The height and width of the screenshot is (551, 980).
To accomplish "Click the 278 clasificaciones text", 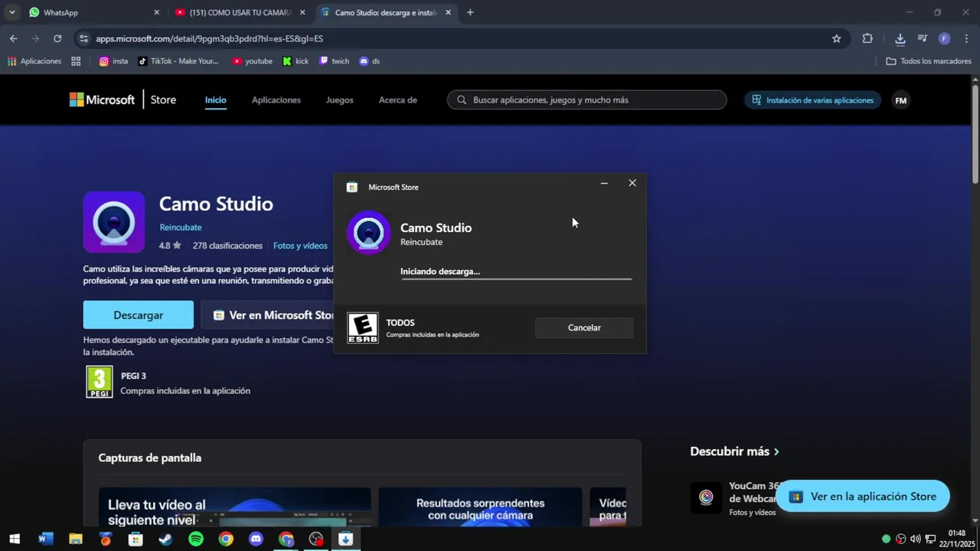I will click(227, 246).
